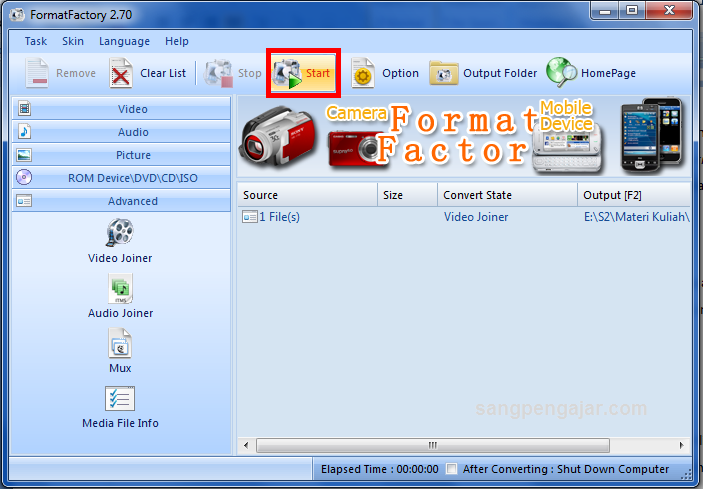Viewport: 703px width, 489px height.
Task: Click the Clear List label
Action: pyautogui.click(x=163, y=73)
